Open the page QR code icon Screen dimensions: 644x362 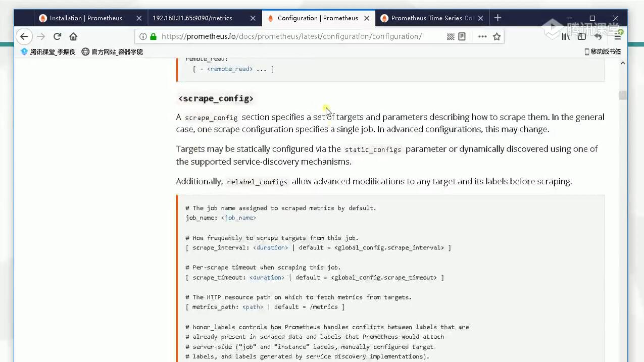(451, 36)
